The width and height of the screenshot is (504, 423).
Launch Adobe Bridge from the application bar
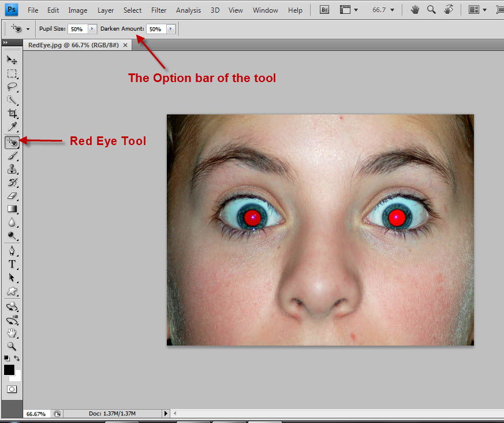coord(324,9)
